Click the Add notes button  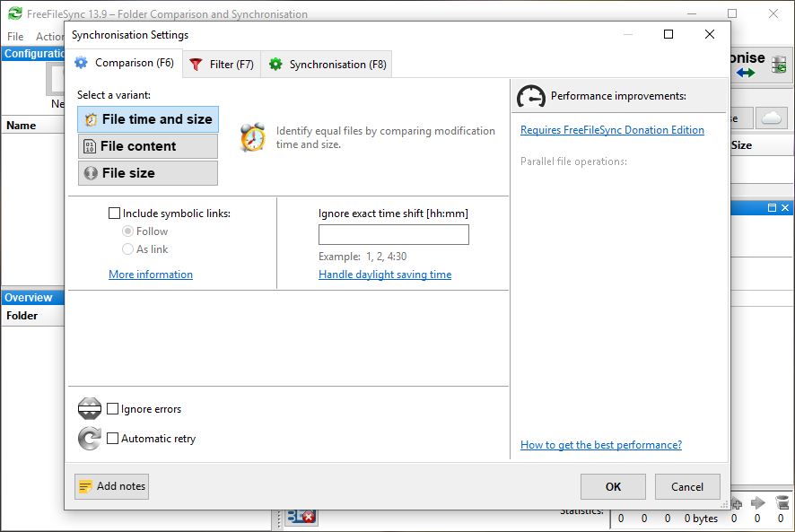point(111,486)
